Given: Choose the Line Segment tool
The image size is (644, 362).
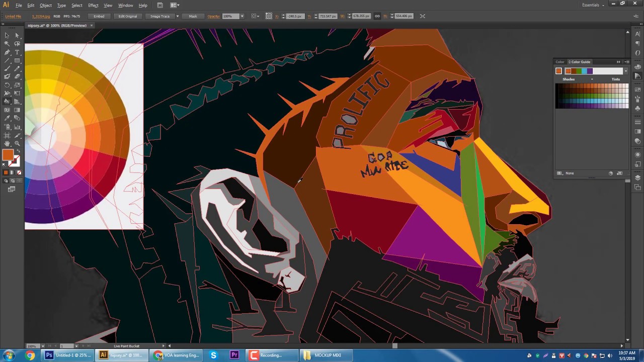Looking at the screenshot, I should [x=7, y=60].
